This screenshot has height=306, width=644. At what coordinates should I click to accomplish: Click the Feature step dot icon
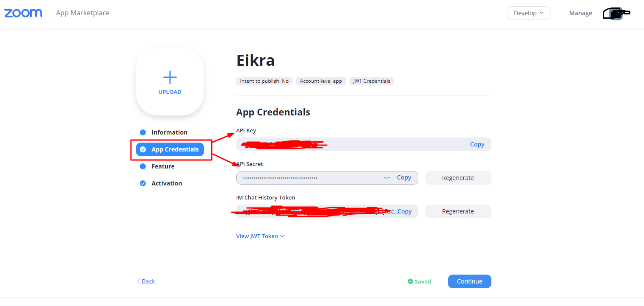point(143,166)
